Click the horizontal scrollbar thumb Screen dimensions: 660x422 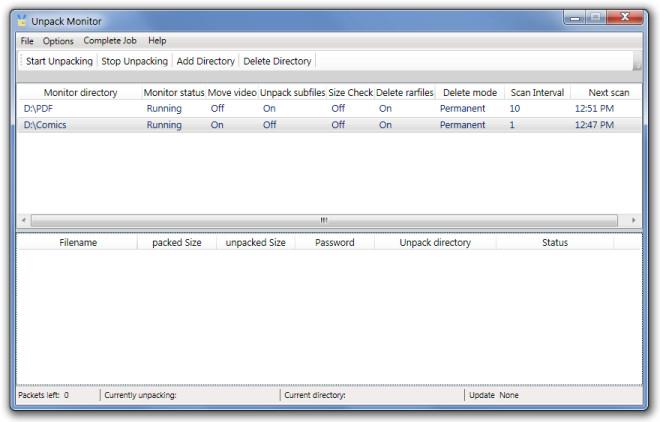323,220
